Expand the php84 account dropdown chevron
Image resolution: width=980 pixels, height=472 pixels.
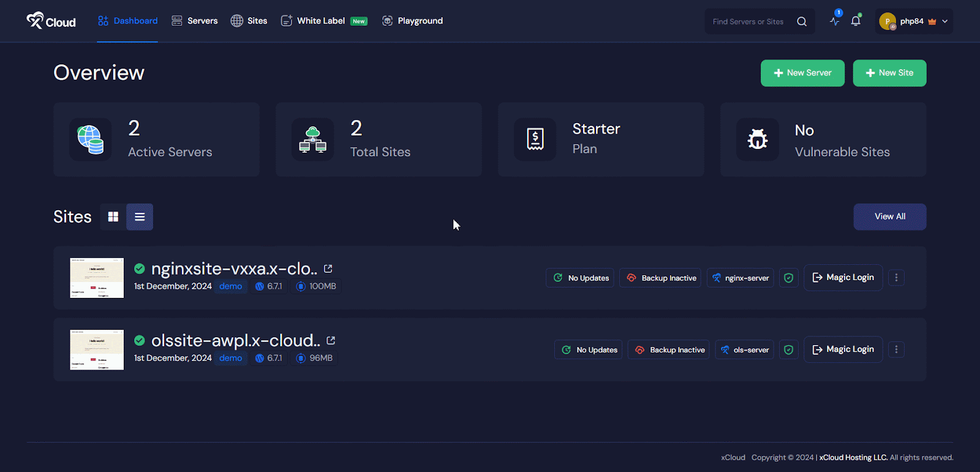click(945, 21)
